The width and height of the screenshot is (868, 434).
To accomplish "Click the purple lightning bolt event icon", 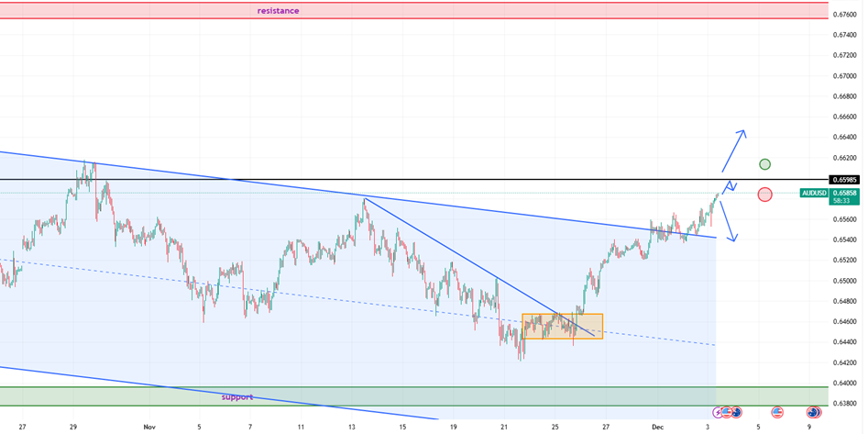I will click(x=717, y=413).
